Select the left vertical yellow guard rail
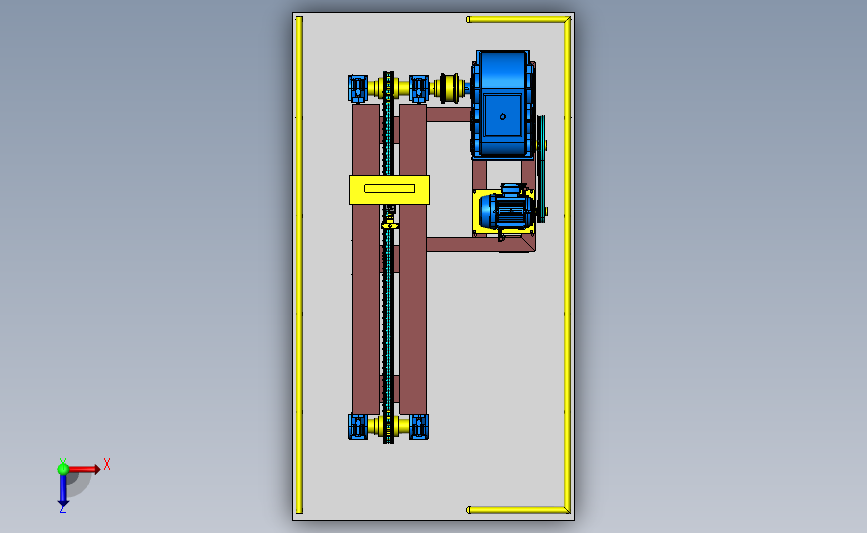Image resolution: width=867 pixels, height=533 pixels. pos(299,265)
